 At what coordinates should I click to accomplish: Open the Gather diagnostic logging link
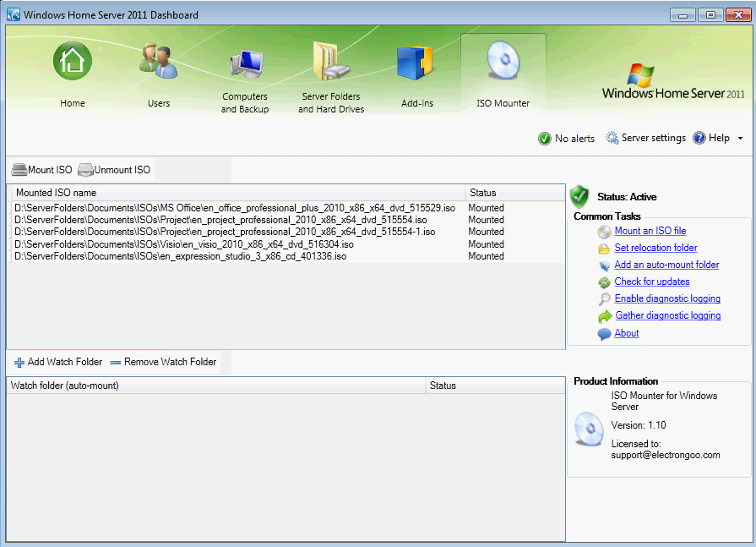668,315
